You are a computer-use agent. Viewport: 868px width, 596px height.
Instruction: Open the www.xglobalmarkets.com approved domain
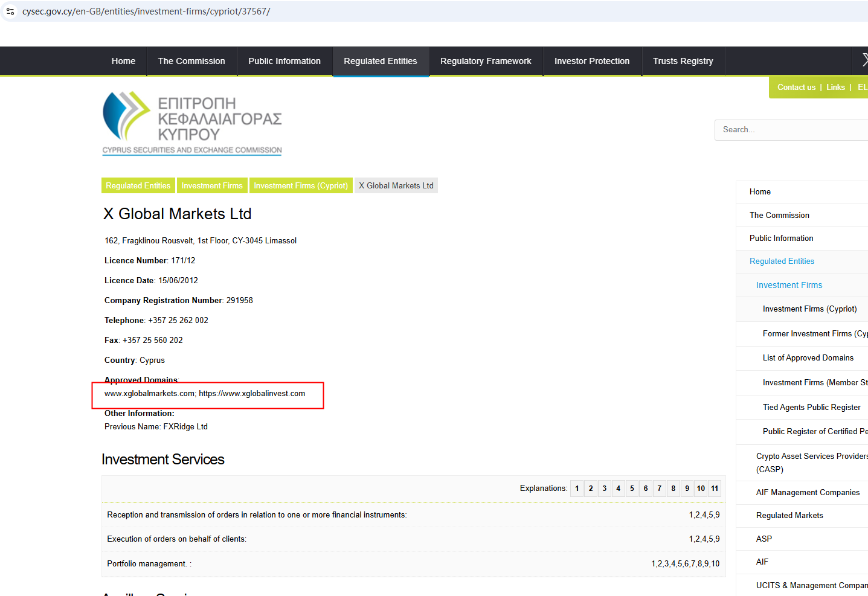[149, 394]
